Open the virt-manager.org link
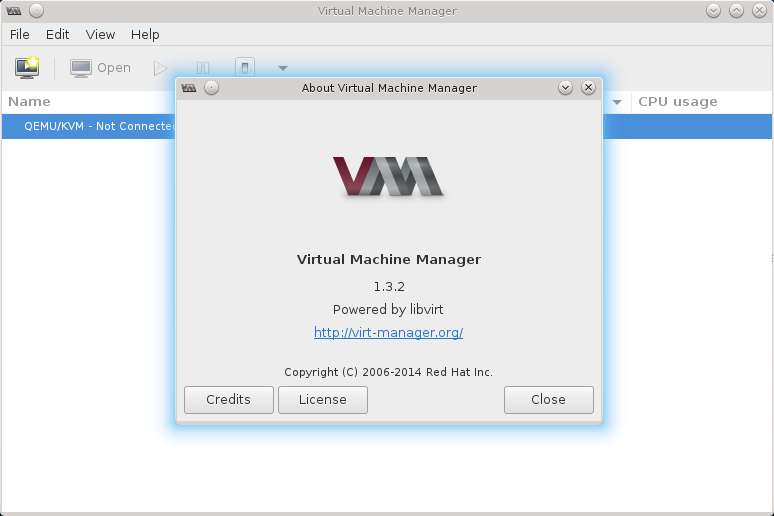The height and width of the screenshot is (516, 774). coord(388,332)
